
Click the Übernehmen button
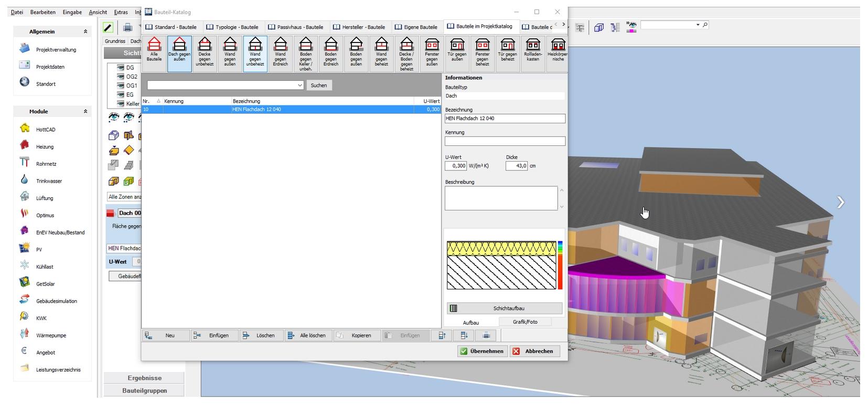tap(482, 351)
